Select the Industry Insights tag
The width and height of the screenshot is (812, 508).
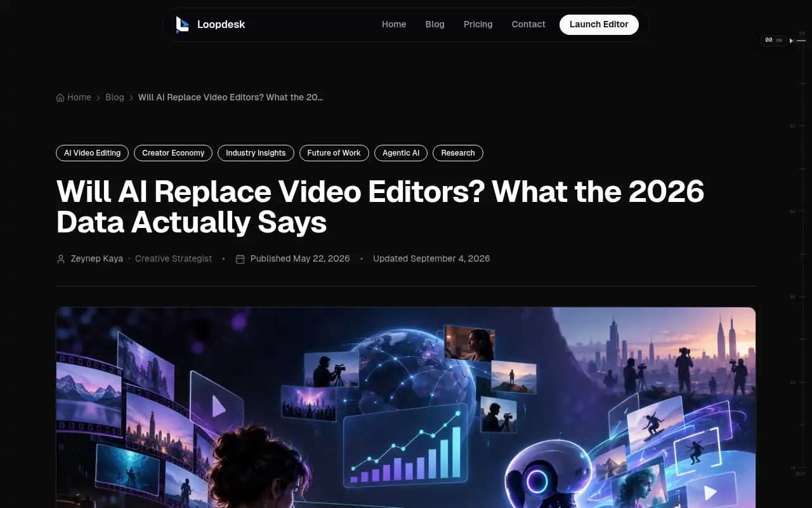pos(256,153)
